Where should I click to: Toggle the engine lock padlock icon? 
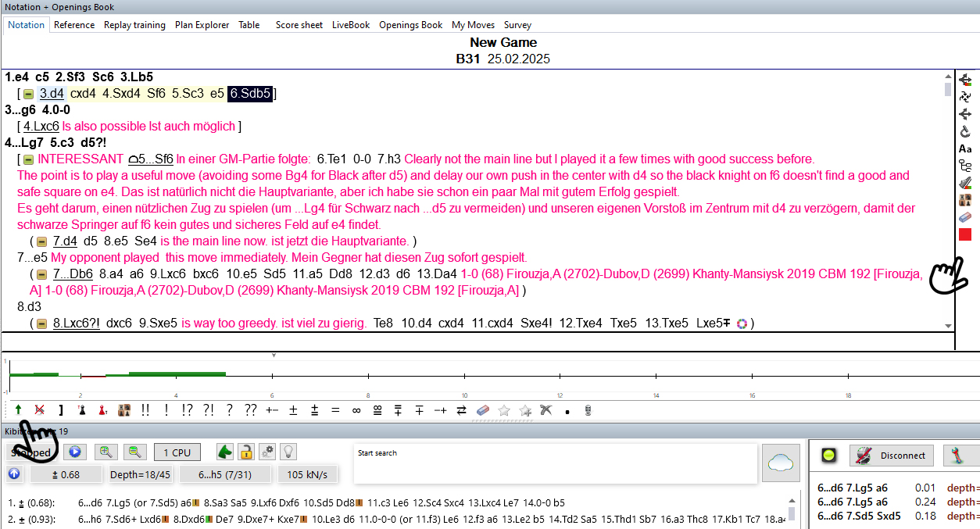point(246,452)
